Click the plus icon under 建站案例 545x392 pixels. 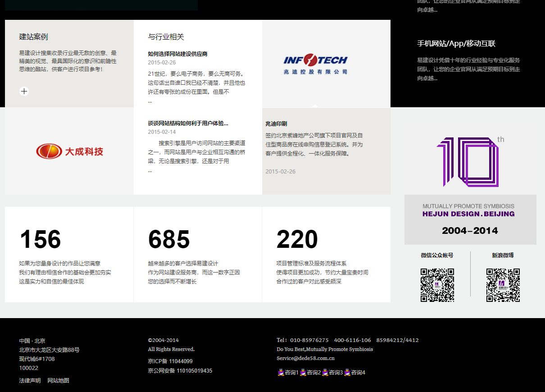(24, 91)
